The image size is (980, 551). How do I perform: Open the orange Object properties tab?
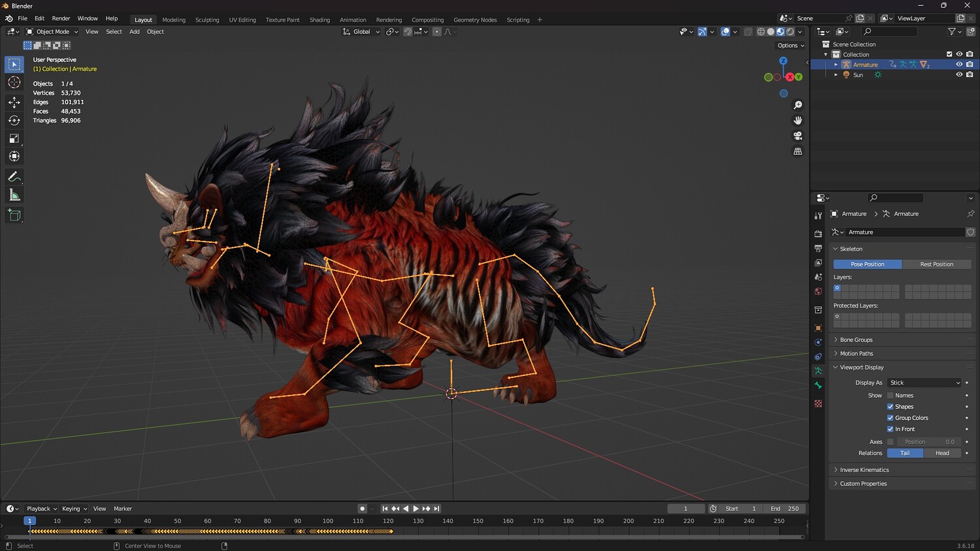(818, 328)
